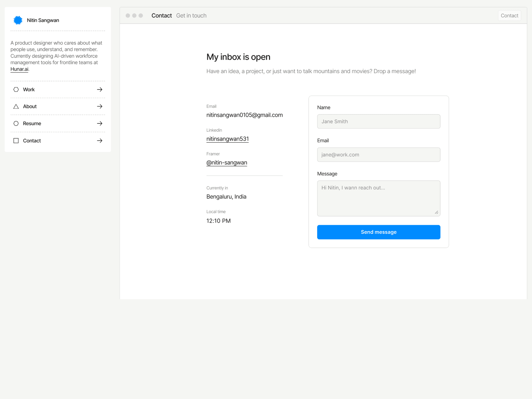This screenshot has width=532, height=399.
Task: Click the Send message button
Action: click(379, 232)
